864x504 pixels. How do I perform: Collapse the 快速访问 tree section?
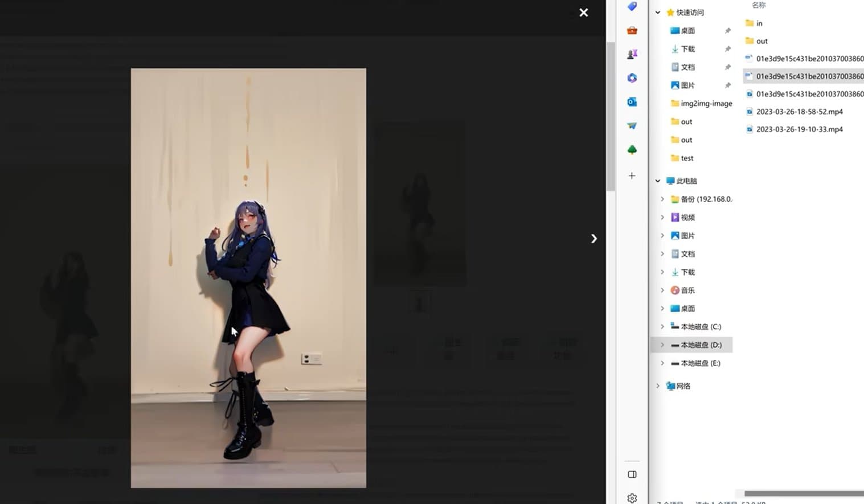coord(658,13)
